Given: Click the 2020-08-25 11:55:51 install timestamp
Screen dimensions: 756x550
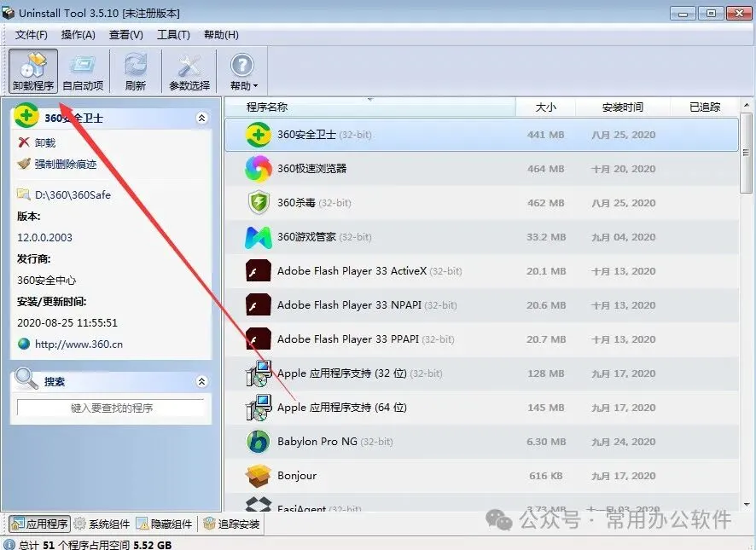Looking at the screenshot, I should coord(67,323).
